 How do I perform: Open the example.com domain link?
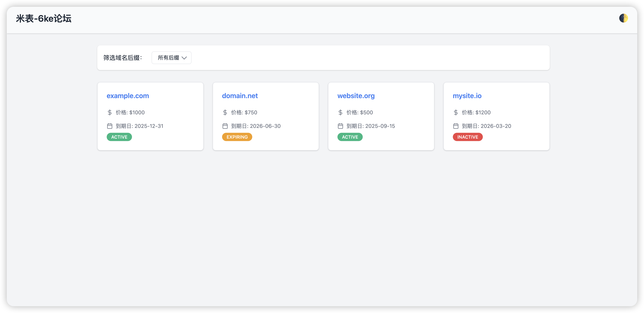point(127,96)
